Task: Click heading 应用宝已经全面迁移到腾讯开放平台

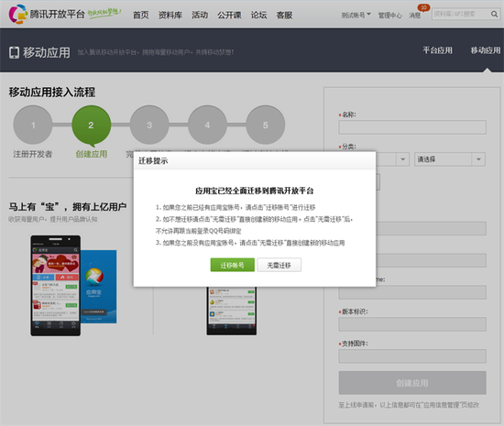Action: point(254,191)
